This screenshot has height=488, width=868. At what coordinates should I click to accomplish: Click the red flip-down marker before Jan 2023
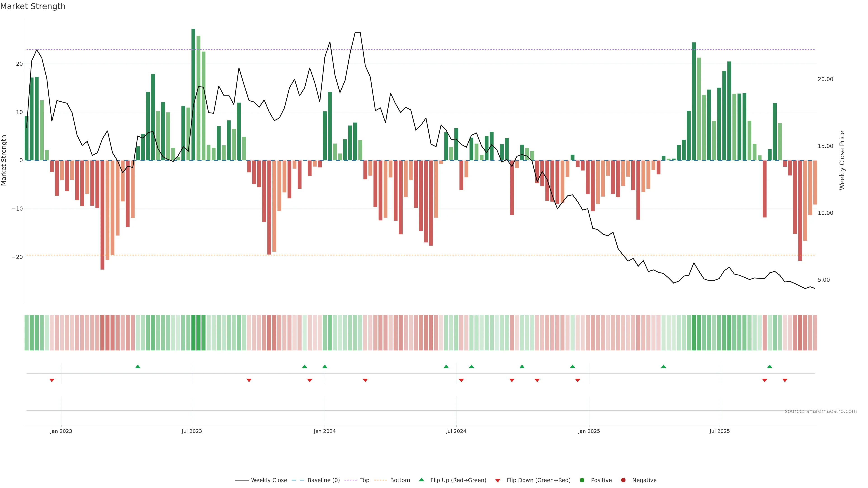pyautogui.click(x=52, y=380)
